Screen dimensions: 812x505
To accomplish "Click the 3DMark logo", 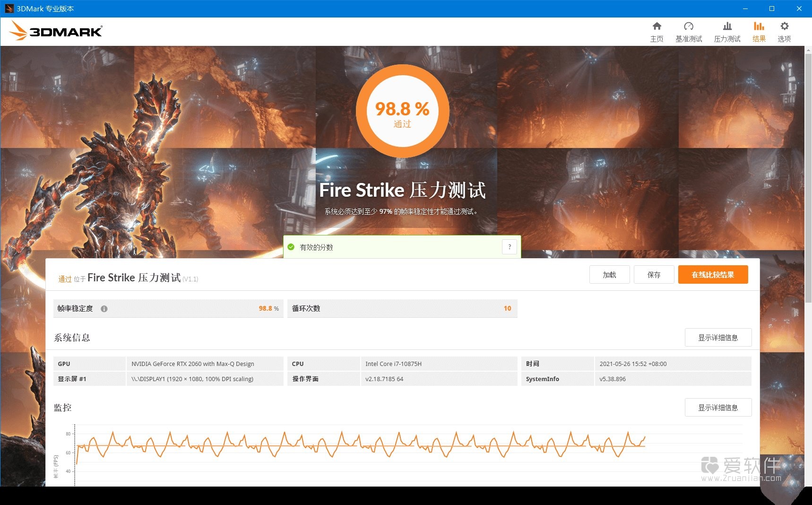I will (x=56, y=31).
